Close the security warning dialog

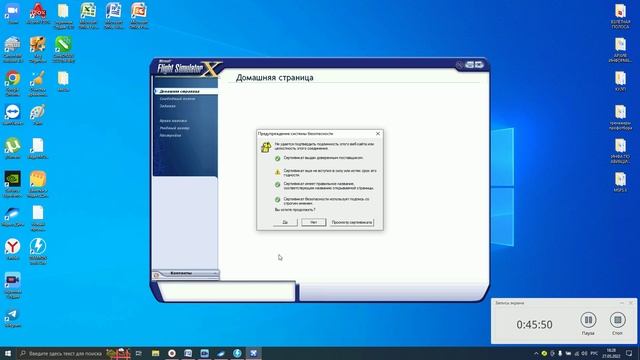point(378,133)
